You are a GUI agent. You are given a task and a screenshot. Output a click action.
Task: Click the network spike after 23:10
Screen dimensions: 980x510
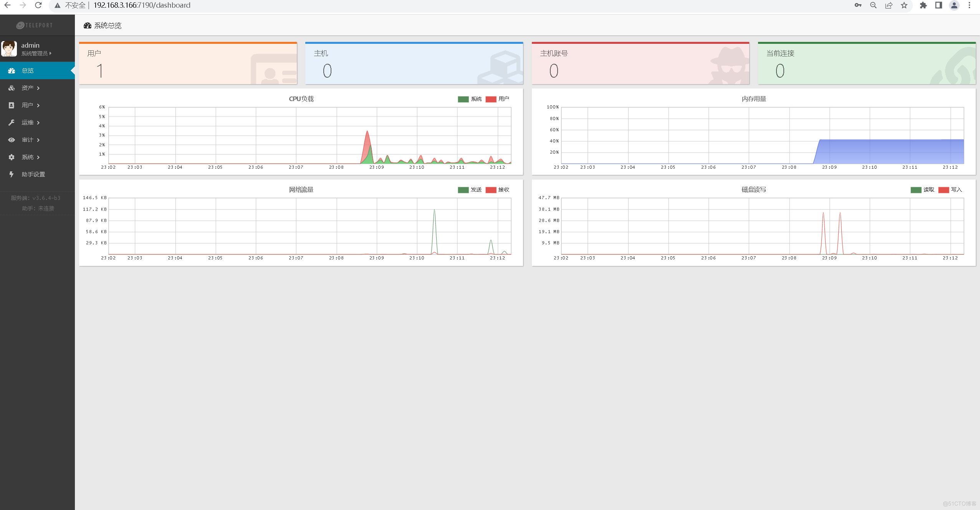click(434, 231)
